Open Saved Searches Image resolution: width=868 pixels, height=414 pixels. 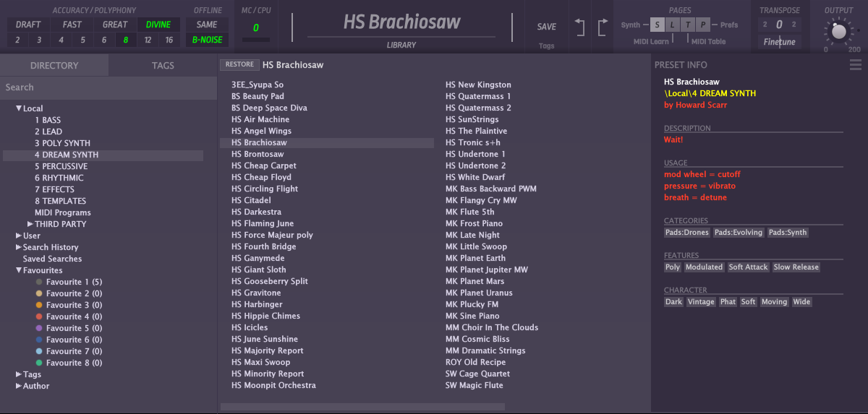click(x=52, y=259)
